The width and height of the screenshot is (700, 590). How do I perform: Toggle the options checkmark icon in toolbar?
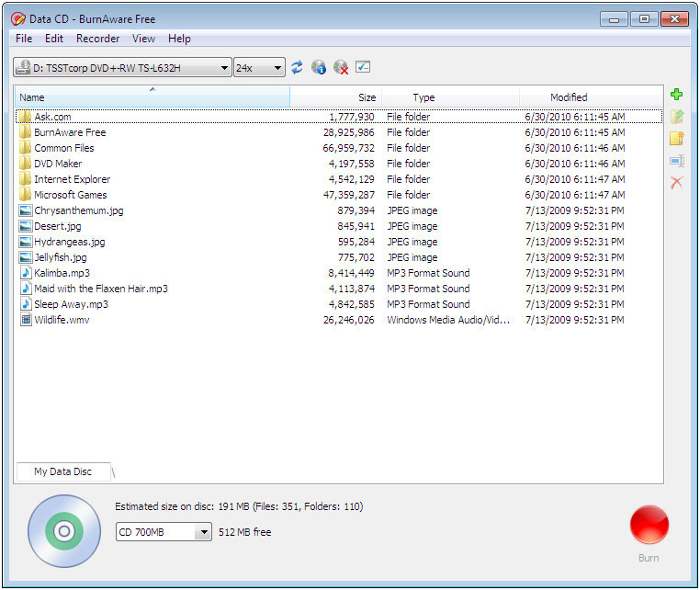coord(363,67)
